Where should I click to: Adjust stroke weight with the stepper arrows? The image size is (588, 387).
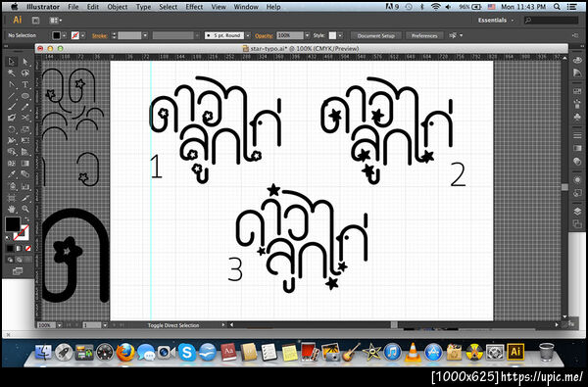(x=115, y=35)
